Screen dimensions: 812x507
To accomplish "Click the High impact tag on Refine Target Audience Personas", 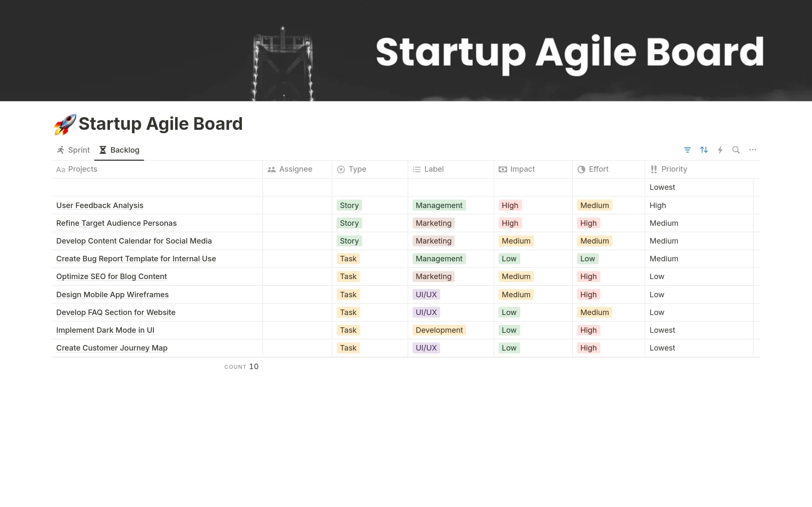I will (510, 223).
